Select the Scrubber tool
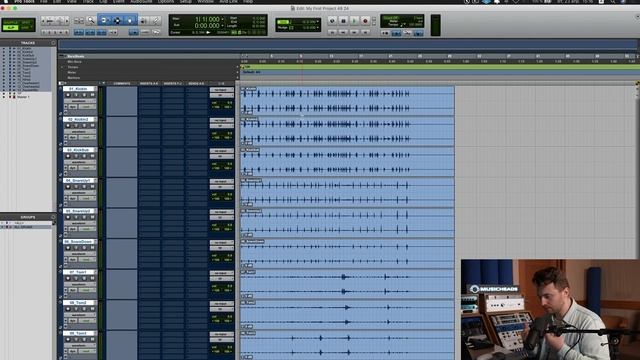Viewport: 640px width, 360px height. click(x=144, y=20)
